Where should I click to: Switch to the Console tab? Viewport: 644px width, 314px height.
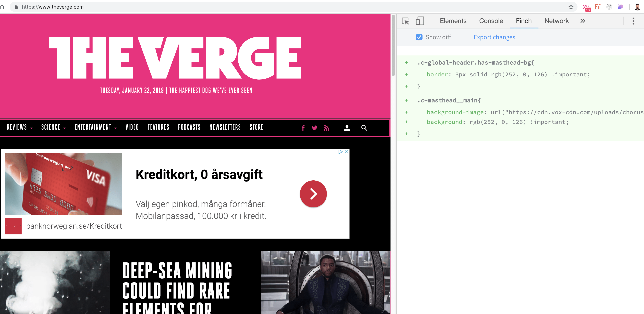point(491,21)
